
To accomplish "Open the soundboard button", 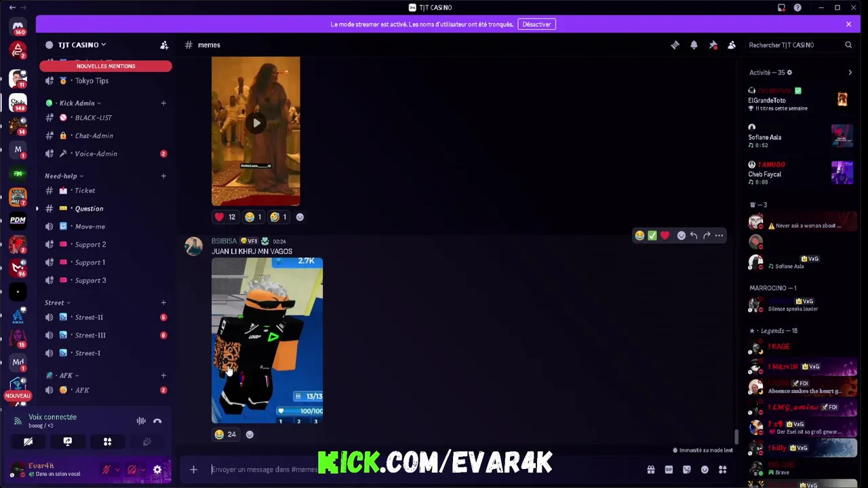I will (146, 441).
